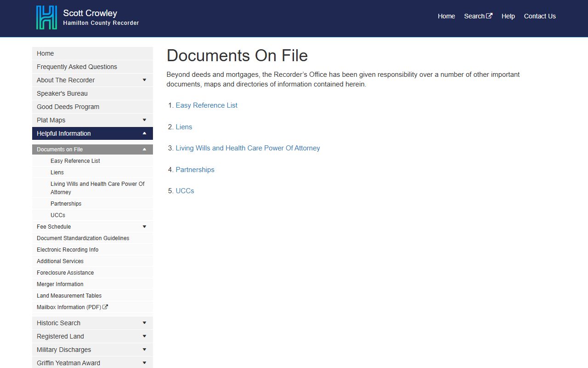Click About The Recorder sidebar label
The width and height of the screenshot is (588, 368).
click(66, 80)
